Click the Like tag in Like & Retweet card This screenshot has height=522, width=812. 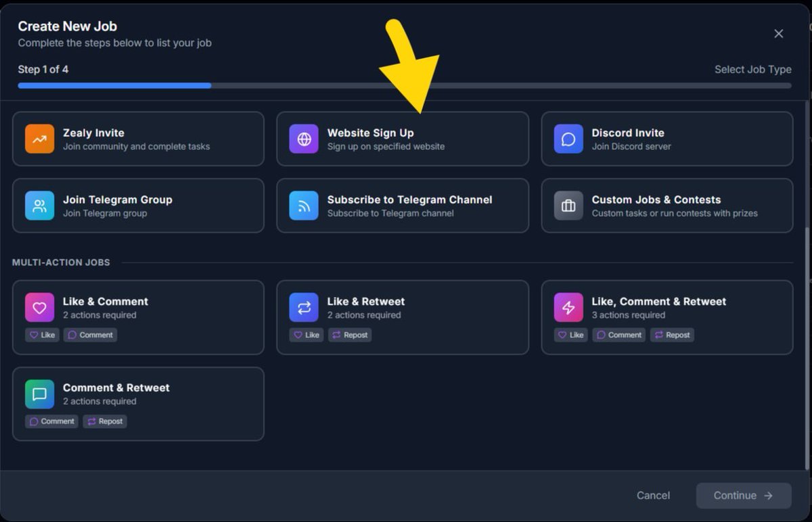coord(307,335)
